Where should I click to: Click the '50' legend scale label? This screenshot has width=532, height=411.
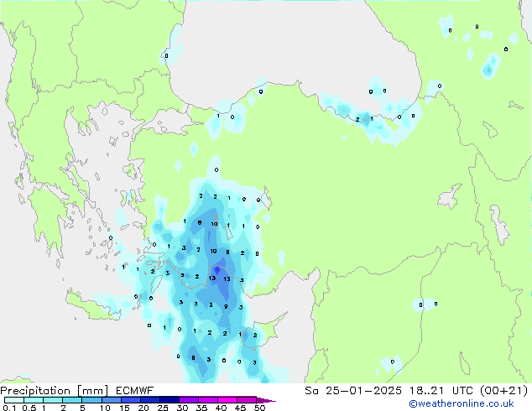click(259, 408)
